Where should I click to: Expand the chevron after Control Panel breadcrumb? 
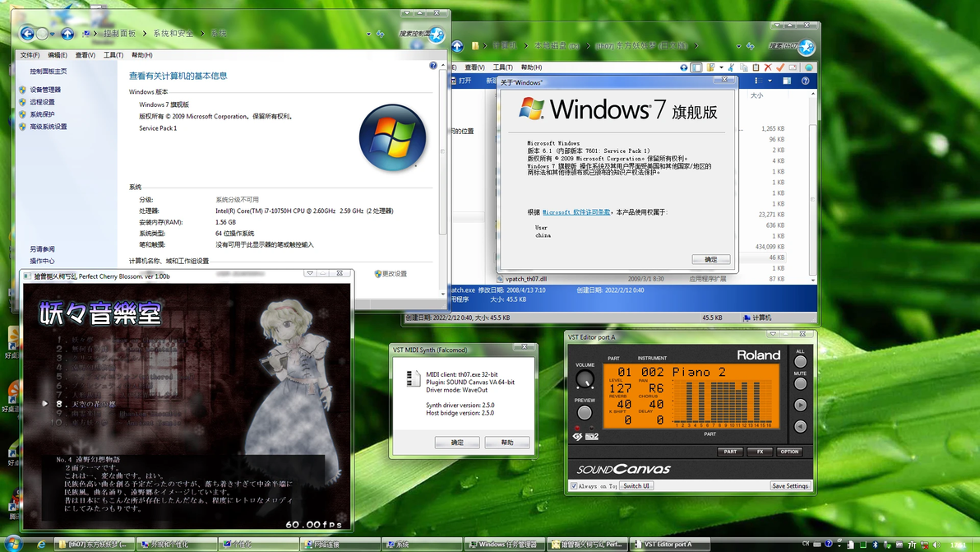point(145,34)
